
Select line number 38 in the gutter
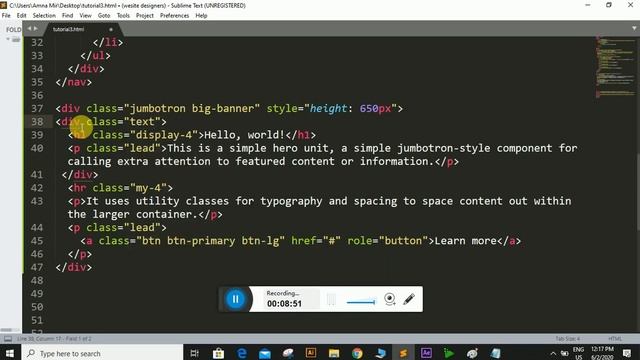(37, 122)
